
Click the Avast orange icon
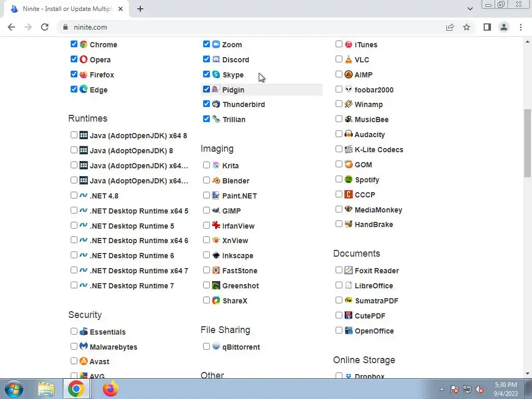[x=84, y=361]
